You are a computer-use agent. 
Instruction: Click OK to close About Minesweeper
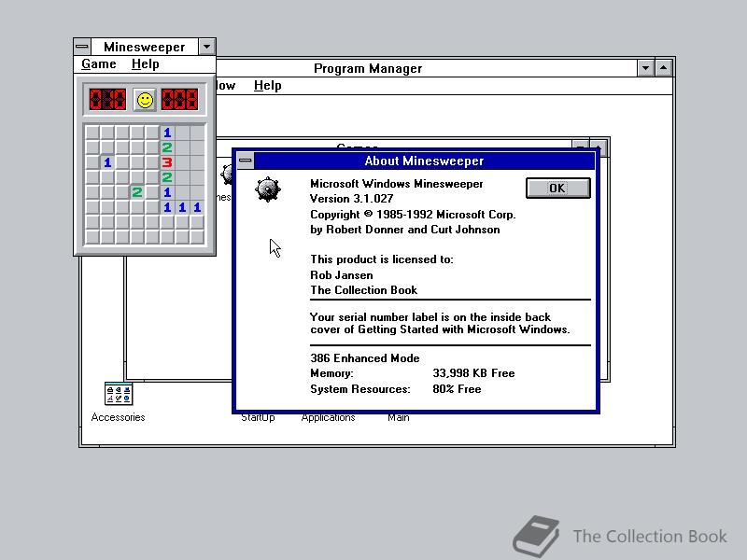coord(557,188)
